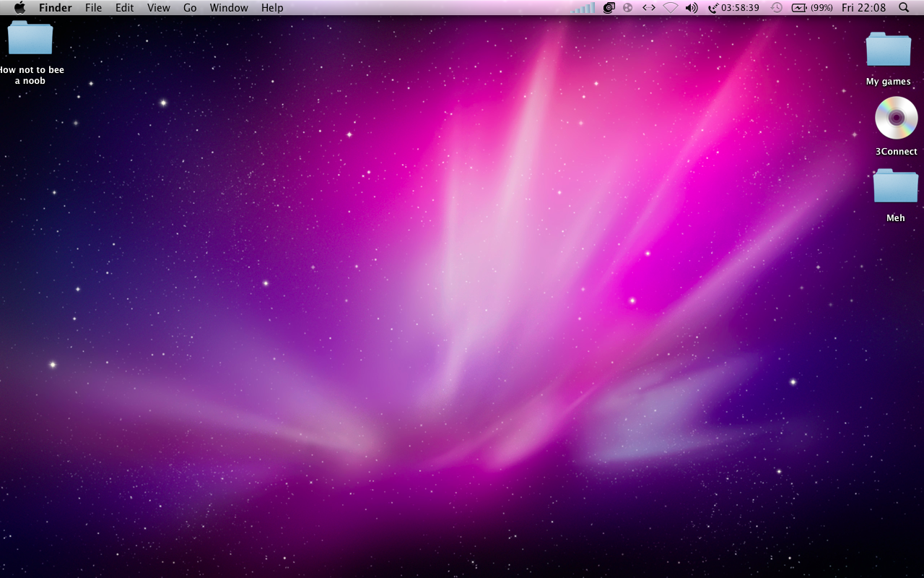Open the Help menu
This screenshot has width=924, height=578.
(272, 8)
